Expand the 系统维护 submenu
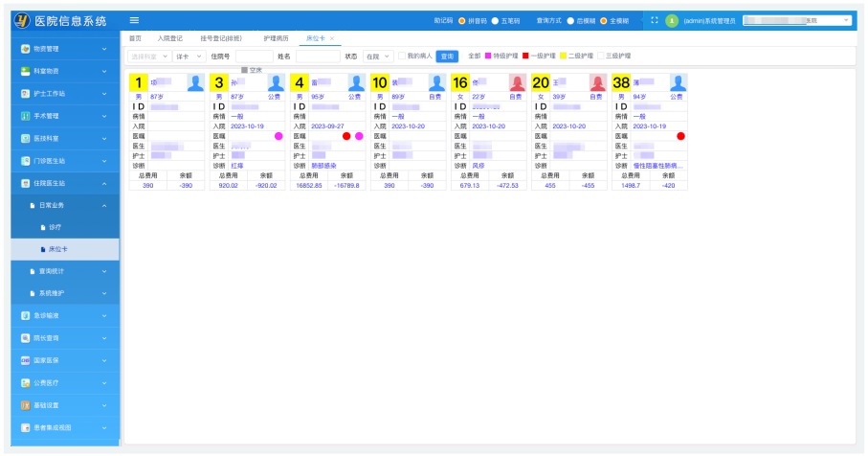The image size is (868, 456). point(104,294)
